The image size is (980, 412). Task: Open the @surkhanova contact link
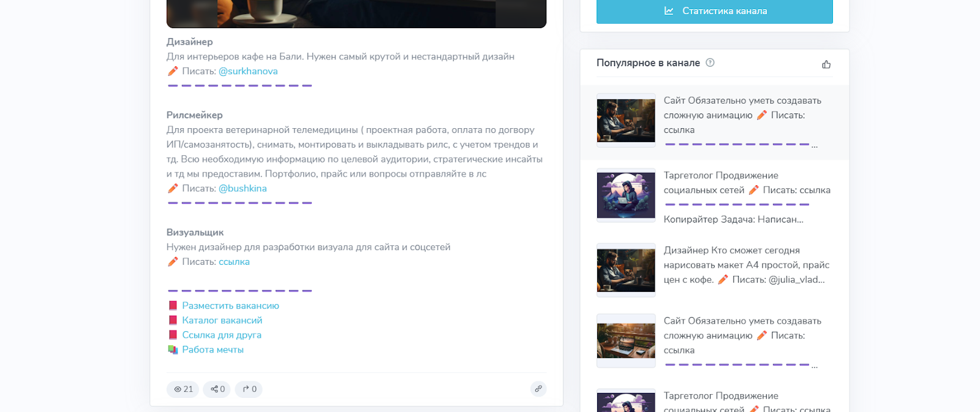248,71
